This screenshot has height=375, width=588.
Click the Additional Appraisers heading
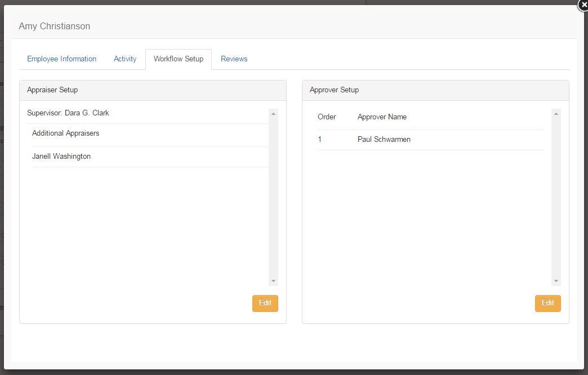pos(66,133)
